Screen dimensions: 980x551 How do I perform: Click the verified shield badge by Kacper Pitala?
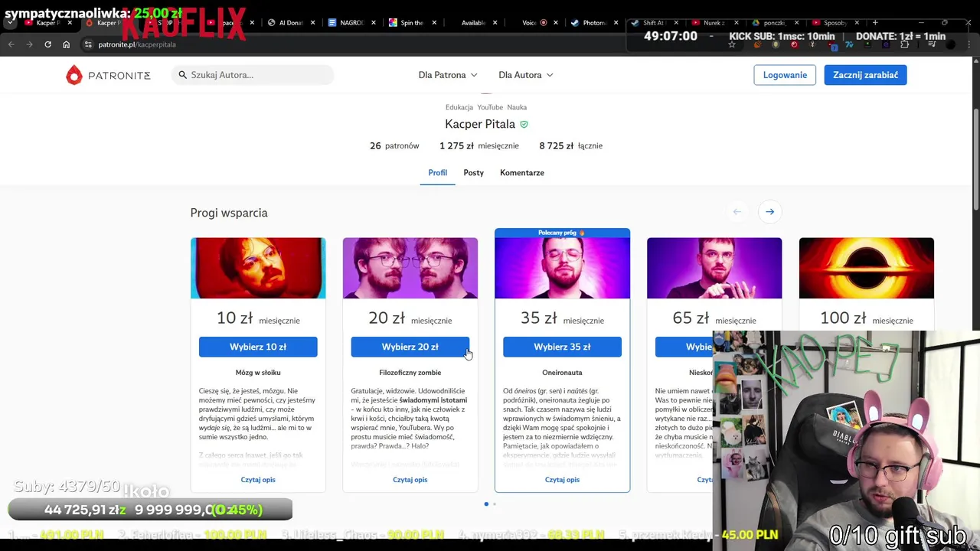pos(524,124)
